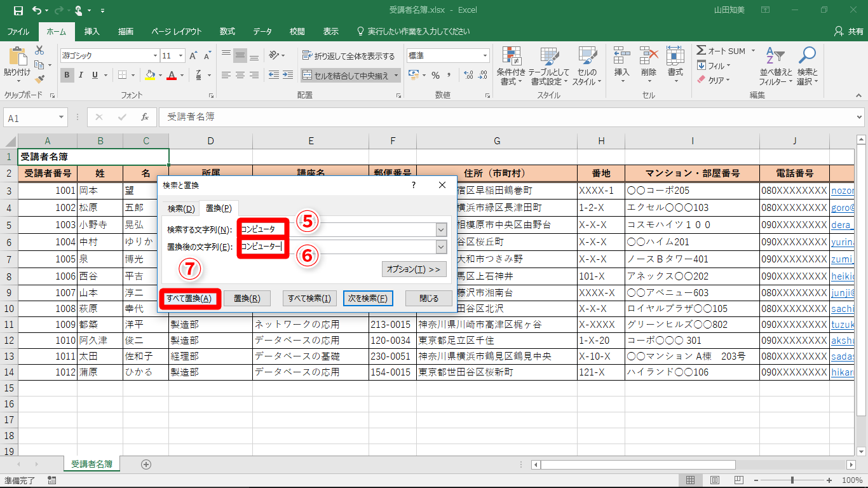Image resolution: width=868 pixels, height=488 pixels.
Task: Toggle Italic formatting
Action: (81, 75)
